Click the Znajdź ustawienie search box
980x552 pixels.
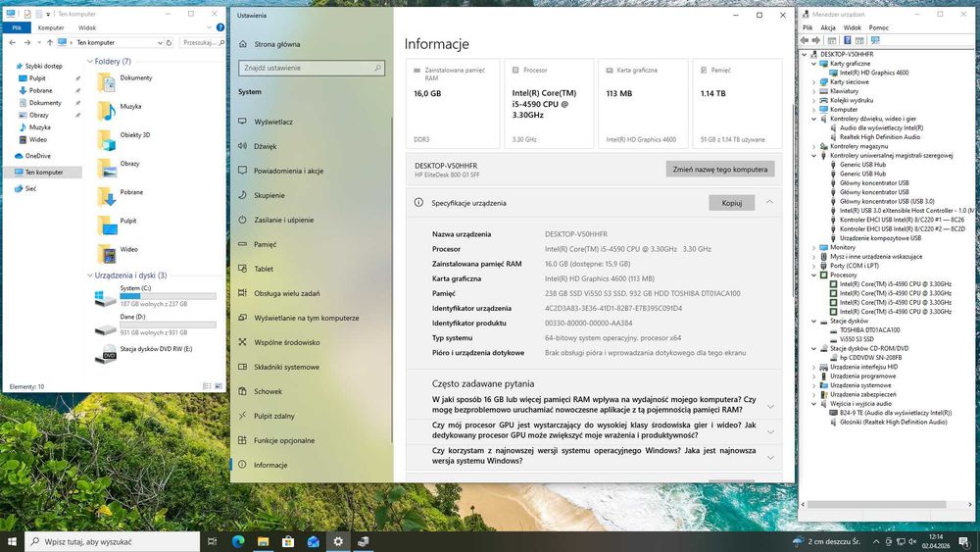(x=312, y=68)
